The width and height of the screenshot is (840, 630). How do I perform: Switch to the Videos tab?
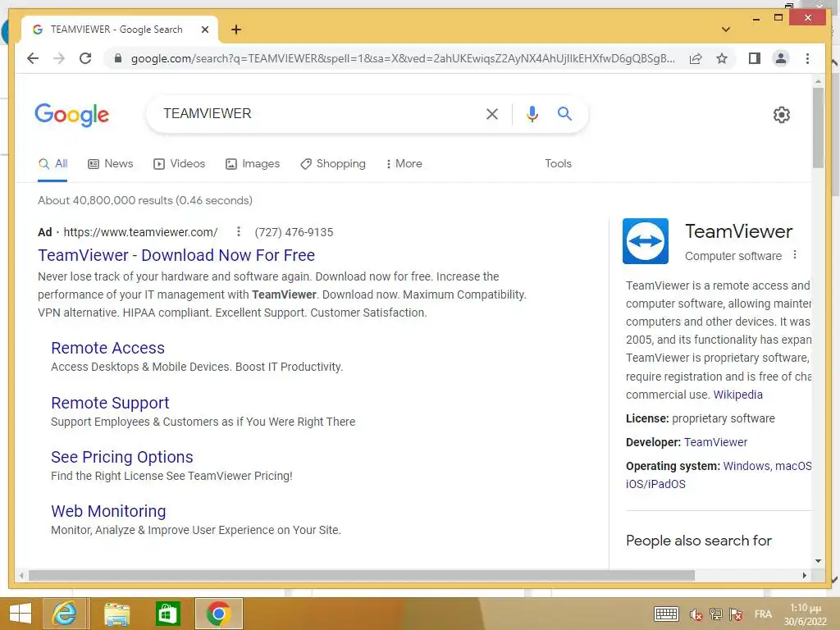[180, 164]
